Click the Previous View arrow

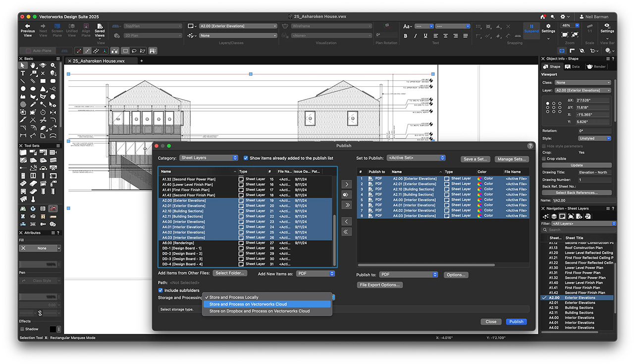28,30
